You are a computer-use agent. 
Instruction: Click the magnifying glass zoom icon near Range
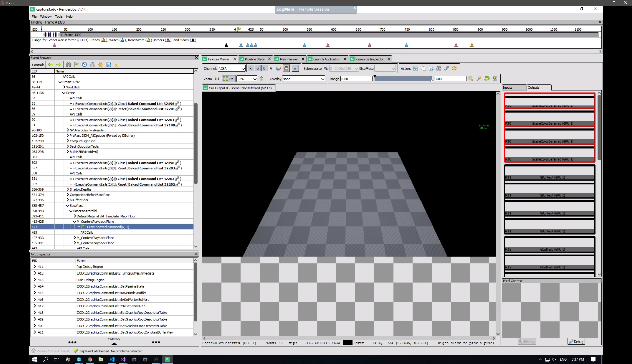(471, 79)
